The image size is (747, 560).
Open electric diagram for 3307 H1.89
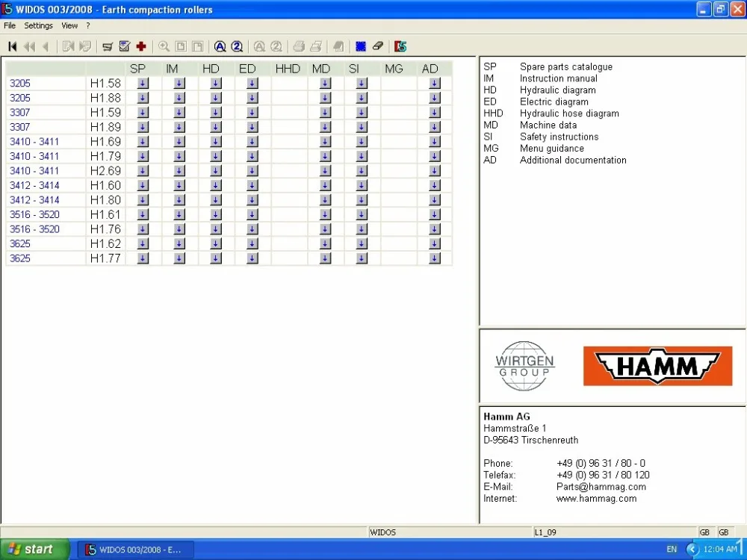click(252, 127)
